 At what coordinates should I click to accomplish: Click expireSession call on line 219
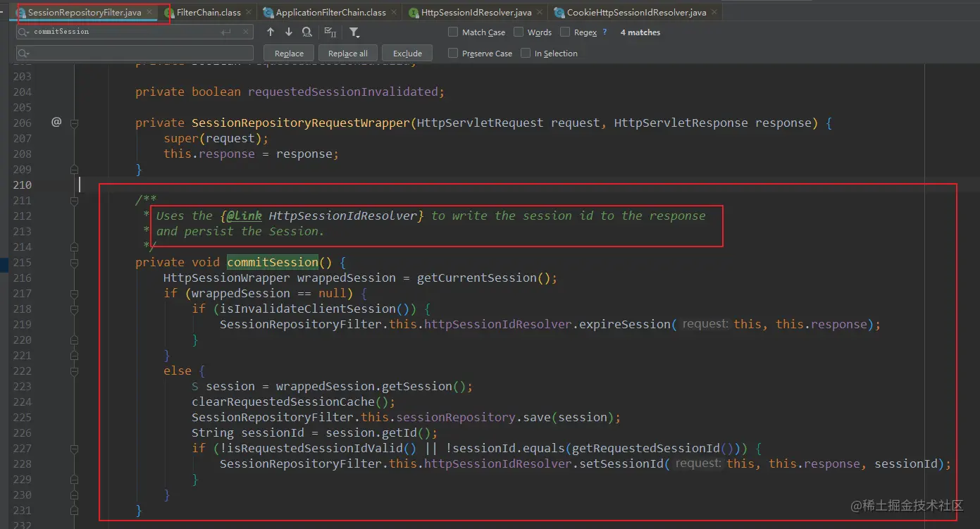[624, 324]
